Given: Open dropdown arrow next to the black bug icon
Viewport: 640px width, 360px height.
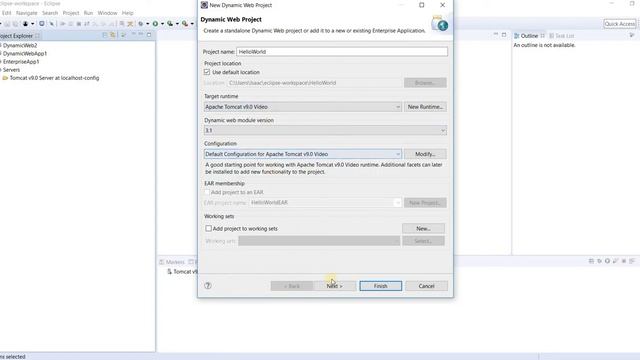Looking at the screenshot, I should point(32,24).
